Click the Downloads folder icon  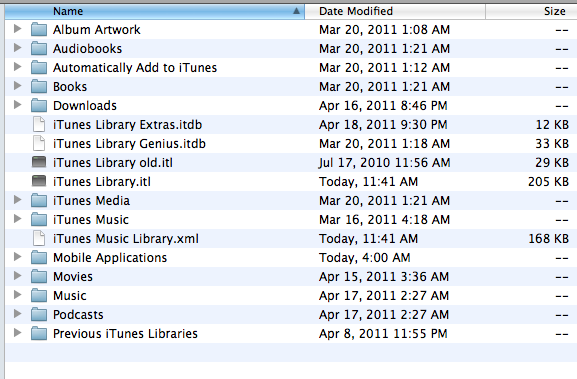click(x=39, y=106)
